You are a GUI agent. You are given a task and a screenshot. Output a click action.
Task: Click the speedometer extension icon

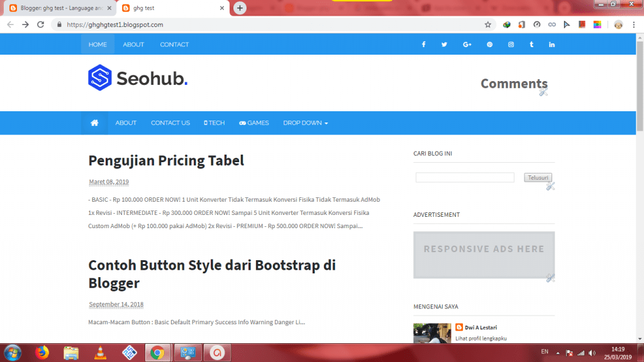(537, 25)
